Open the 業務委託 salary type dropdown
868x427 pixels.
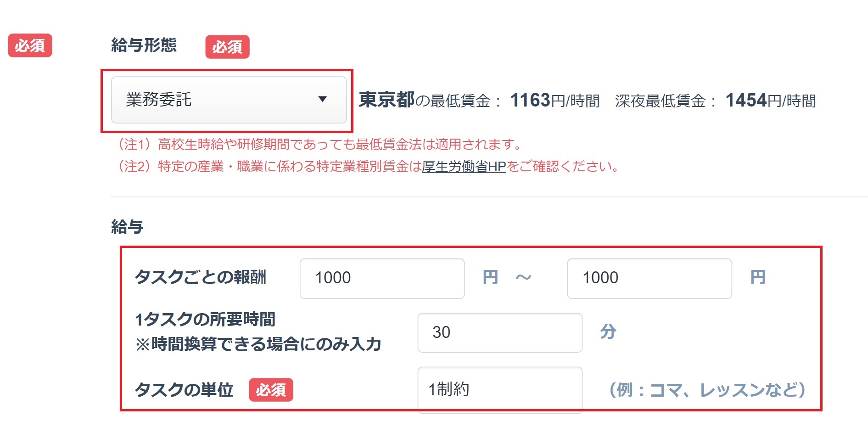click(x=228, y=100)
